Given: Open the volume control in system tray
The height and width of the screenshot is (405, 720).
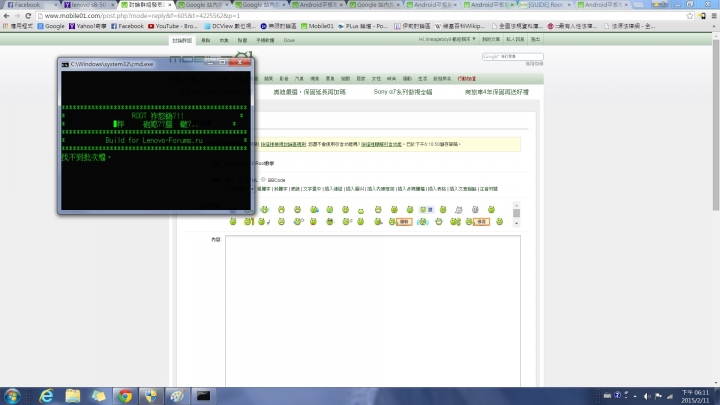Looking at the screenshot, I should pos(647,396).
